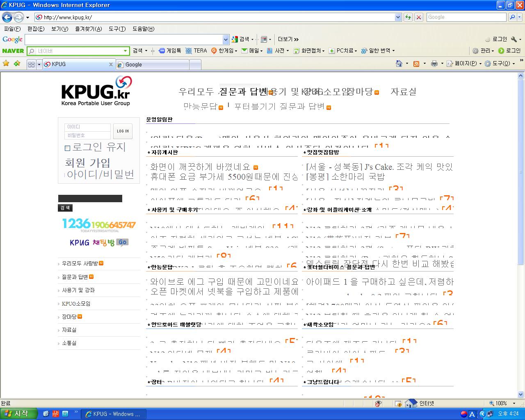
Task: Click 로그인 in the Naver toolbar
Action: [509, 50]
